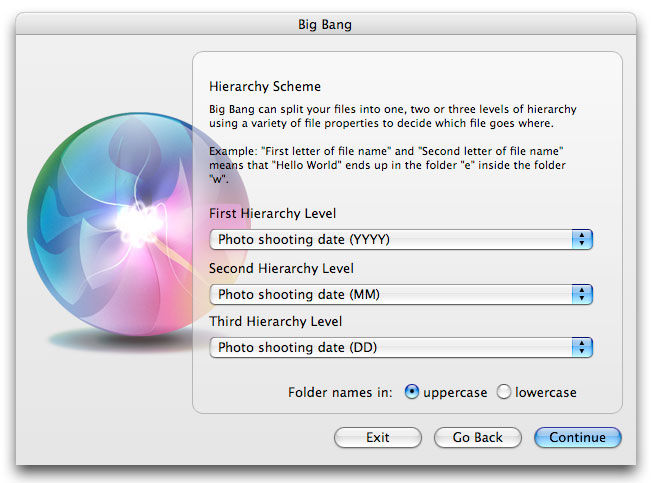The image size is (652, 483).
Task: Open the Photo shooting date (MM) dropdown
Action: click(401, 294)
